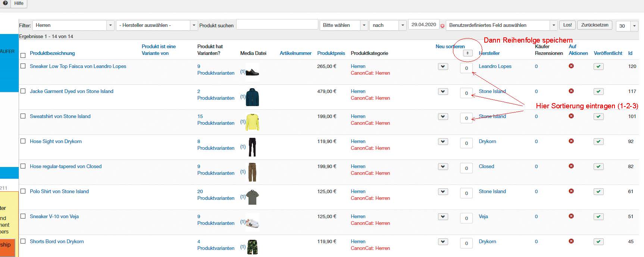This screenshot has height=257, width=644.
Task: Open reorder dropdown arrow for Sweatshirt von Stone Island
Action: (x=443, y=117)
